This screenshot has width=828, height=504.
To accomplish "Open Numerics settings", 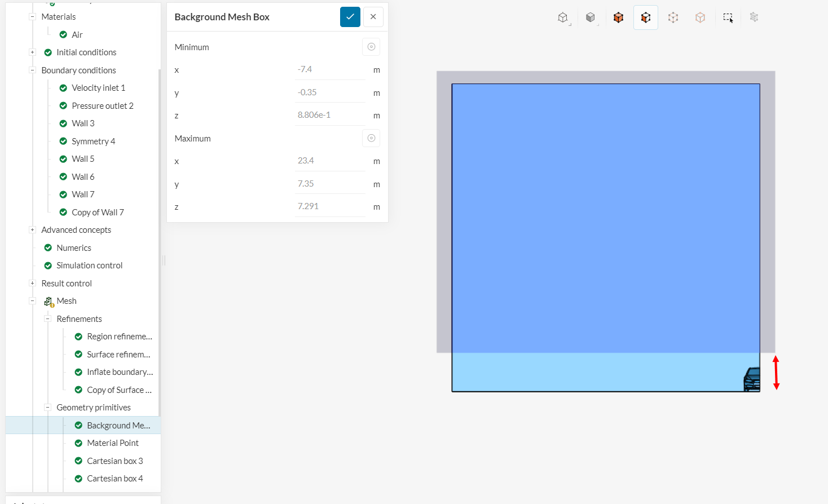I will click(74, 248).
